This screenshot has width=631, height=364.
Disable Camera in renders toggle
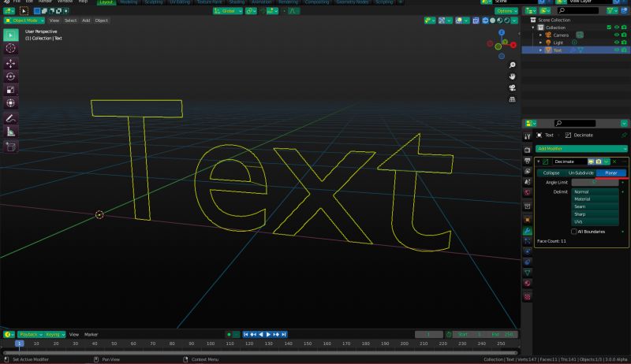[624, 35]
